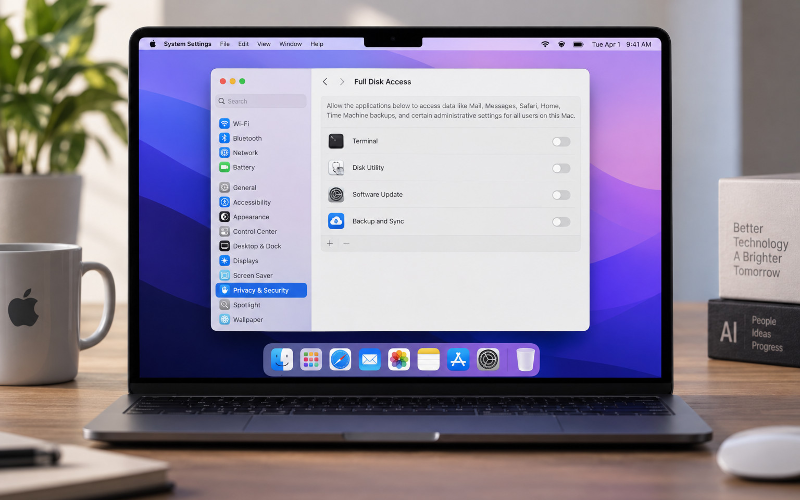Open the Apple menu

coord(153,44)
